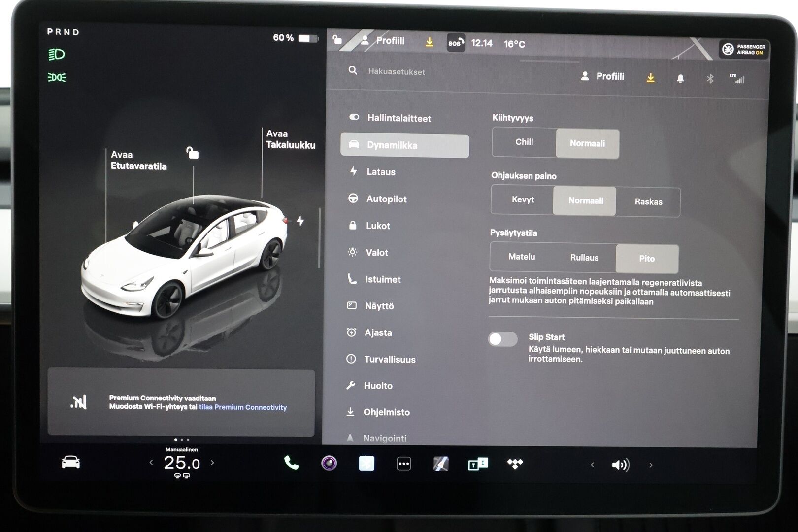The height and width of the screenshot is (532, 798).
Task: Tap unlock icon above car image
Action: coord(193,153)
